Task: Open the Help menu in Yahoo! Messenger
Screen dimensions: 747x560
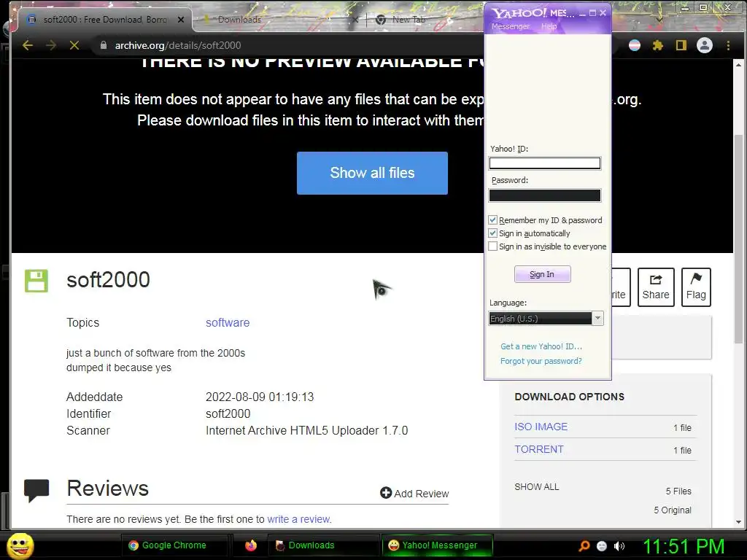Action: click(549, 26)
